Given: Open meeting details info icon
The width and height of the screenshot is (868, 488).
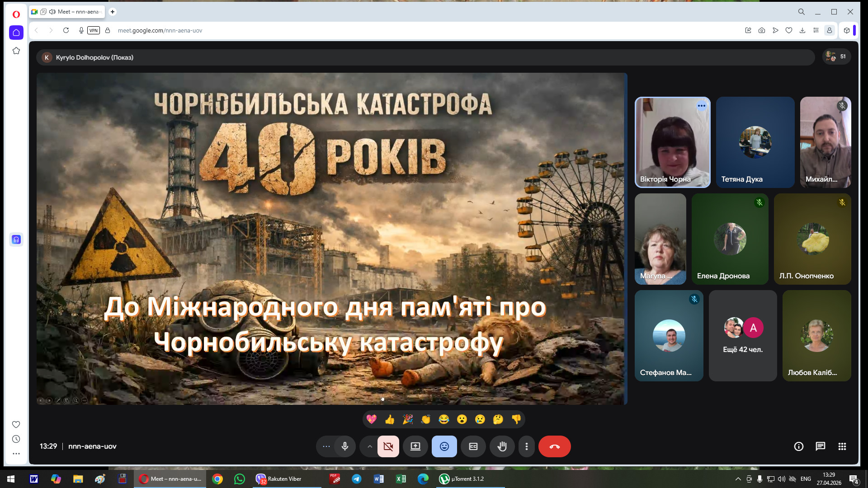Looking at the screenshot, I should (x=798, y=446).
